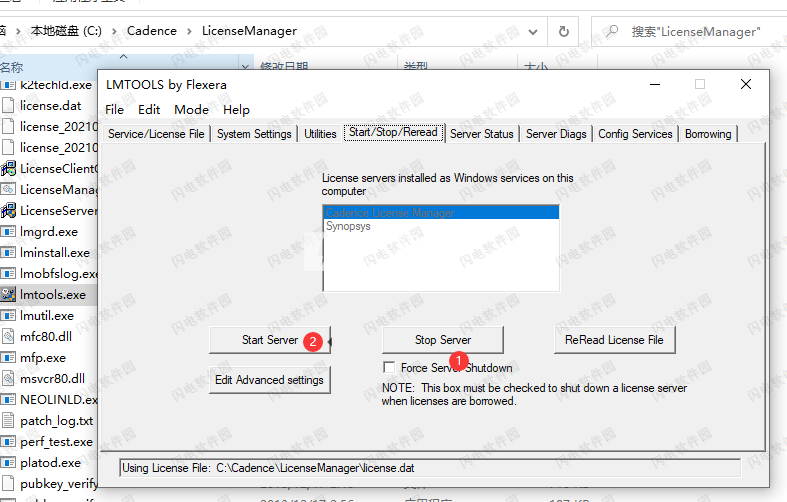Viewport: 787px width, 502px height.
Task: Open the name column filter dropdown
Action: click(245, 66)
